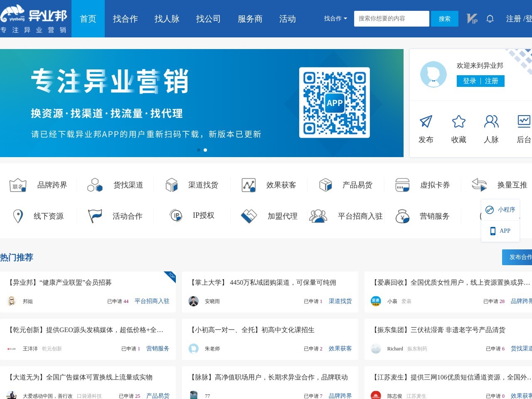Click the 虚拟卡券 card icon
The height and width of the screenshot is (399, 532).
[402, 185]
